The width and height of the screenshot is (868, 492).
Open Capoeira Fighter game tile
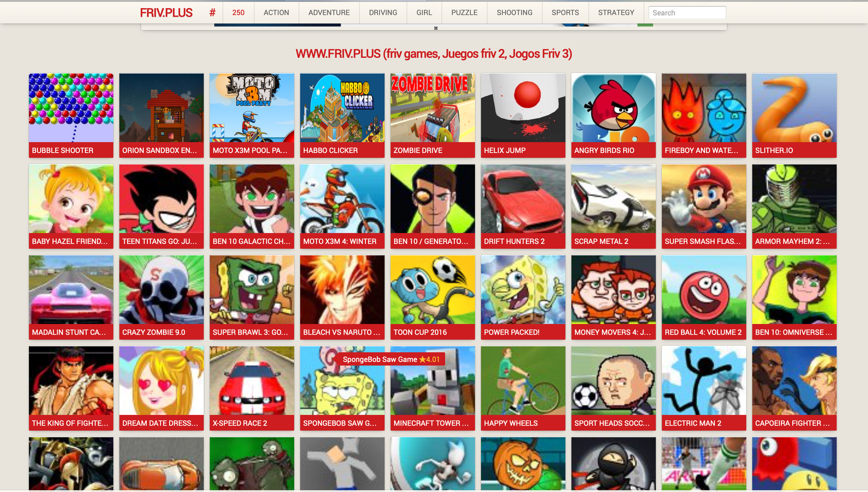pos(794,388)
